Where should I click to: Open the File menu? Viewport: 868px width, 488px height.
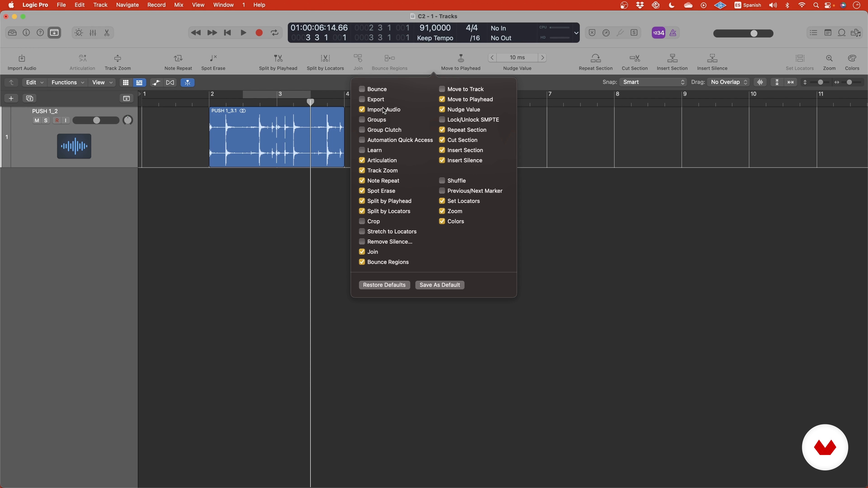(61, 5)
